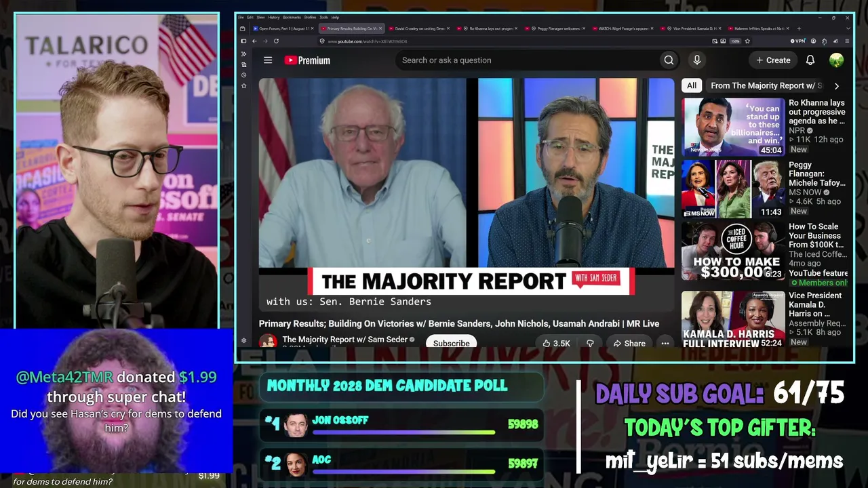
Task: Open the browser VPN indicator
Action: tap(800, 41)
